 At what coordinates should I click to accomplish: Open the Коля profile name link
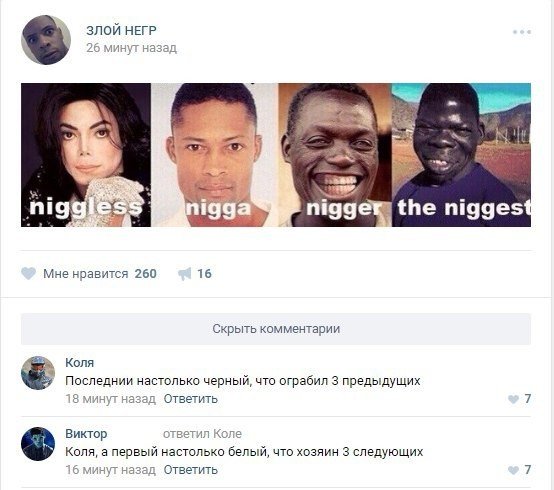pyautogui.click(x=79, y=363)
